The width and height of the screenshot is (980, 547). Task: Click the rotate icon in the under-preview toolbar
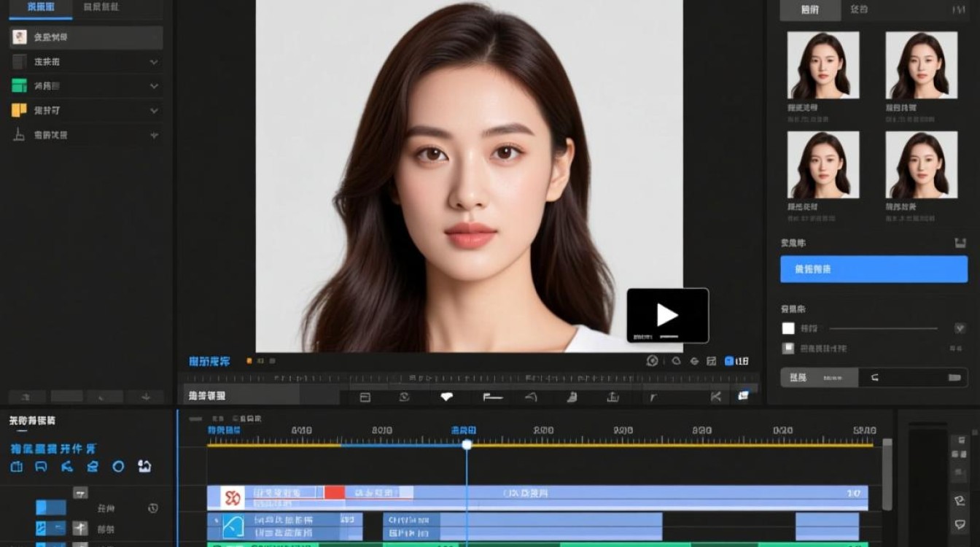[405, 397]
